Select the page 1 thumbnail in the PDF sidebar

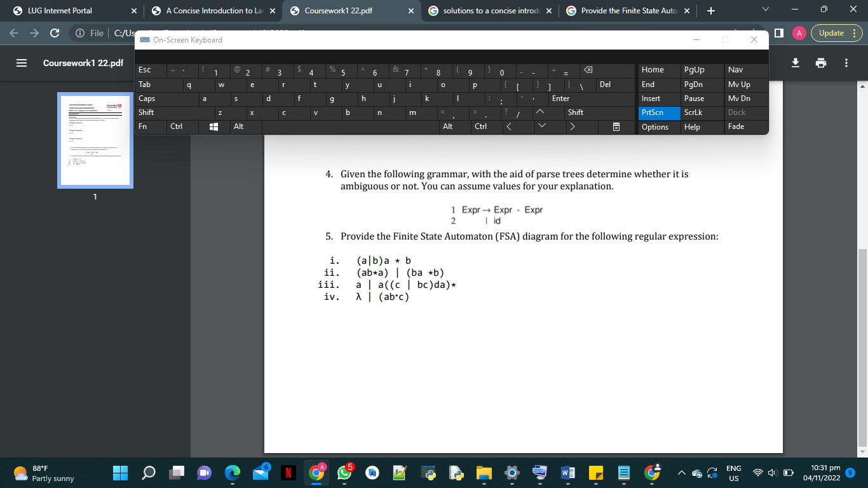pyautogui.click(x=95, y=140)
